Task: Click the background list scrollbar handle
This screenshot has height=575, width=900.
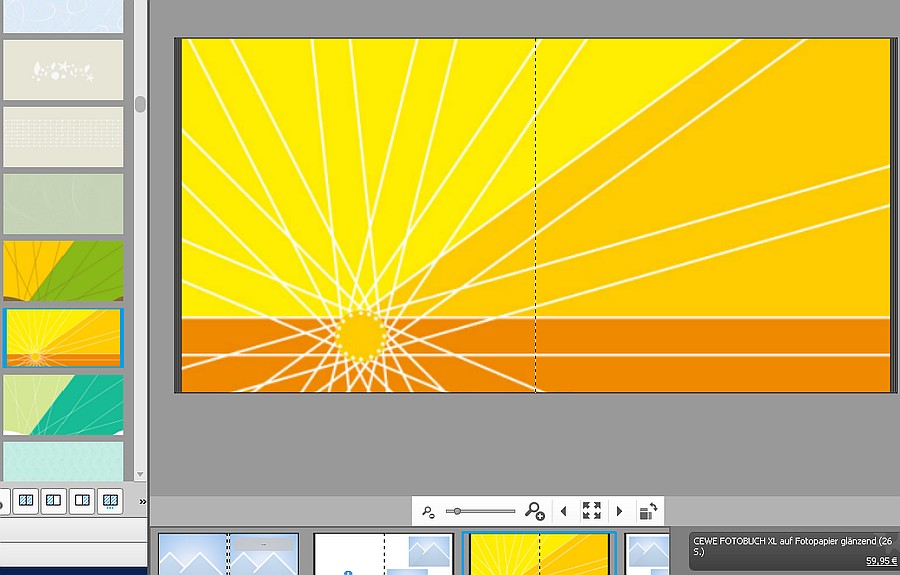Action: pos(140,104)
